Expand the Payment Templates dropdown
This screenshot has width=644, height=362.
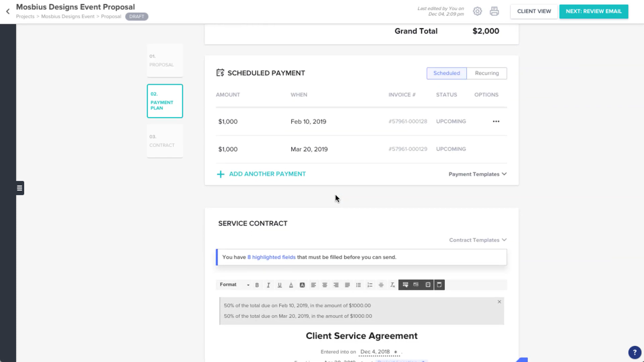477,174
